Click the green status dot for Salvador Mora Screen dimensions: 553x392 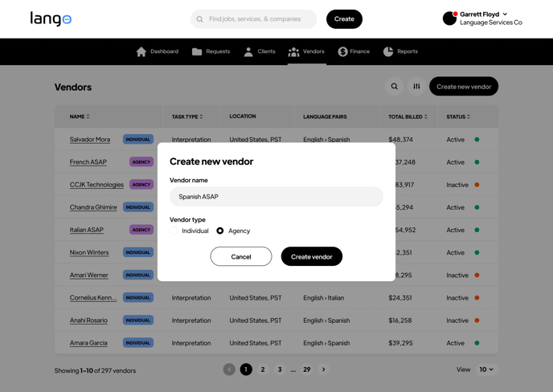point(477,140)
